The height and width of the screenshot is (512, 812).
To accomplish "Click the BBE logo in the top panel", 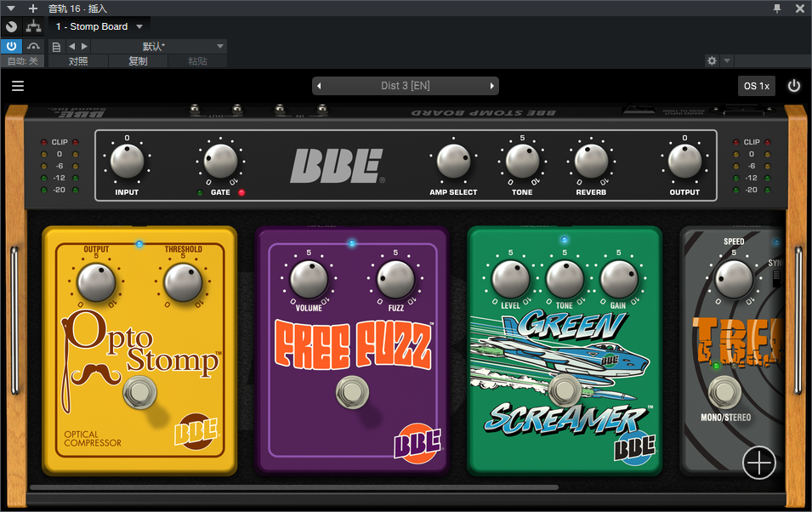I will [x=337, y=166].
